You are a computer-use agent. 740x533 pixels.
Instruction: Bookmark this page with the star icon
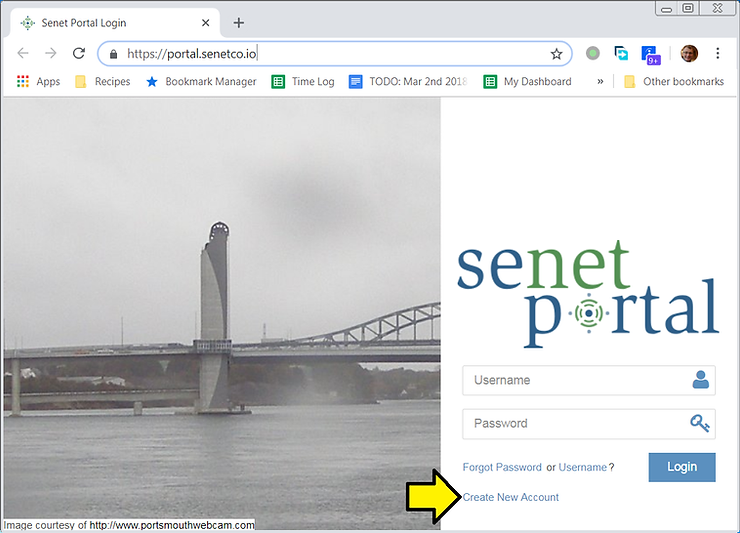556,54
